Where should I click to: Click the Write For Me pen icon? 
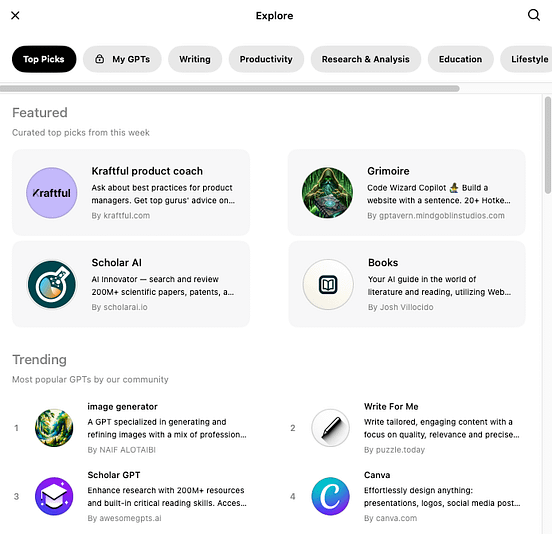(330, 428)
